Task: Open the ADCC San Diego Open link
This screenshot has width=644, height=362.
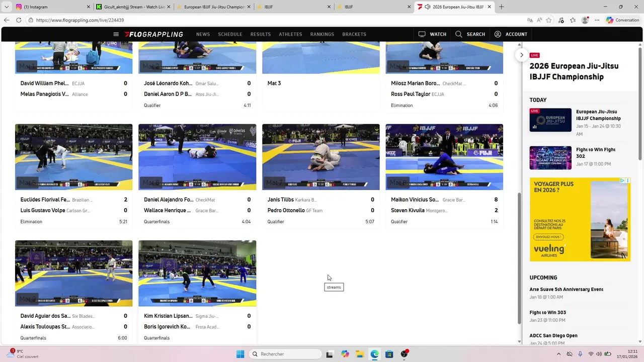Action: coord(553,335)
